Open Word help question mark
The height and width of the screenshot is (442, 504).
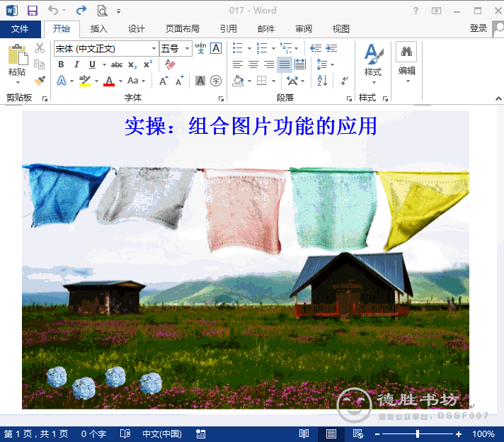(416, 11)
